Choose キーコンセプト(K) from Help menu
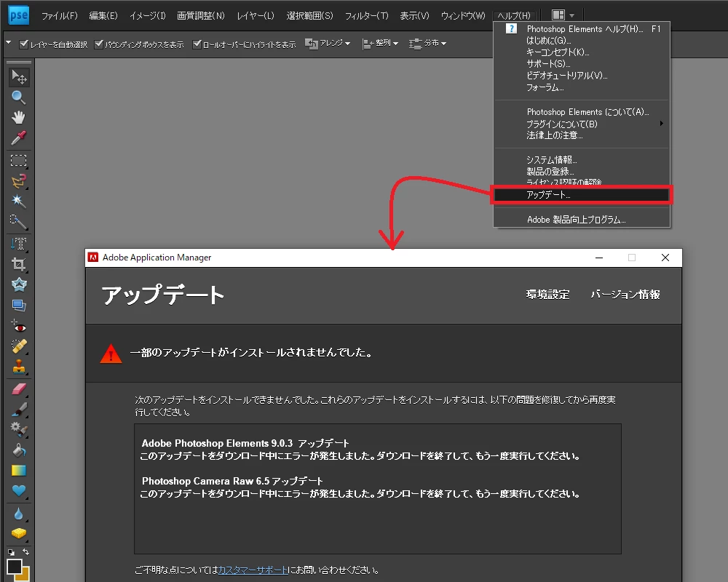This screenshot has height=582, width=728. click(582, 52)
